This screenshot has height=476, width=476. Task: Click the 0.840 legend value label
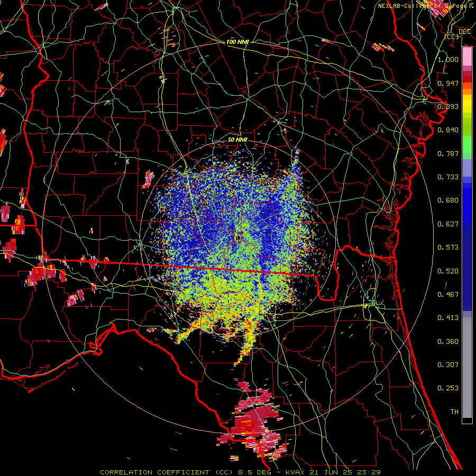tap(448, 130)
